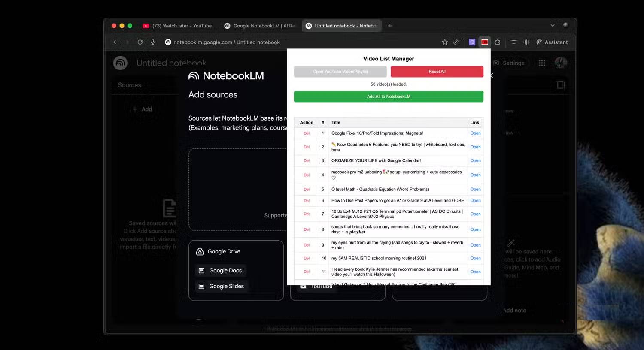The height and width of the screenshot is (350, 644).
Task: Click the Action column header
Action: coord(307,123)
